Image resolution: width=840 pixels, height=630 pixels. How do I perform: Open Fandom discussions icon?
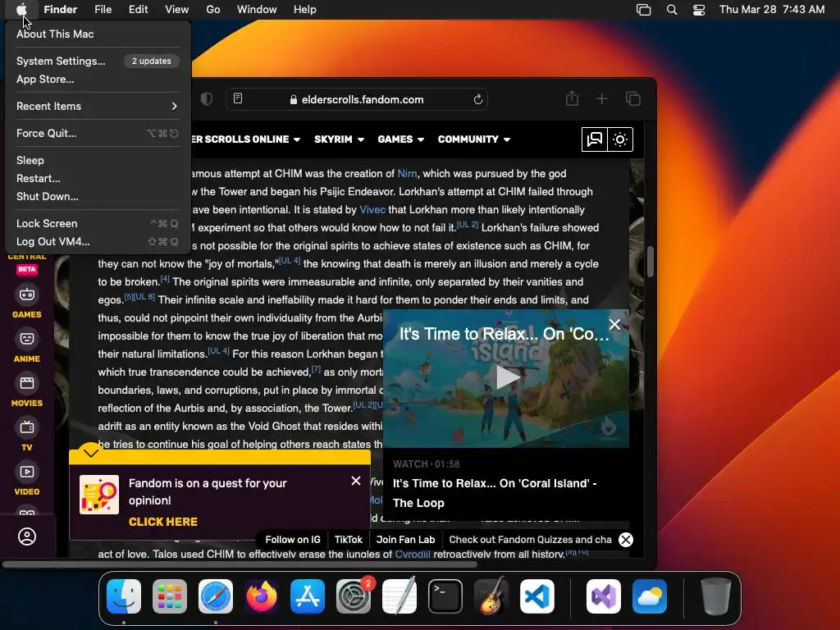coord(595,139)
